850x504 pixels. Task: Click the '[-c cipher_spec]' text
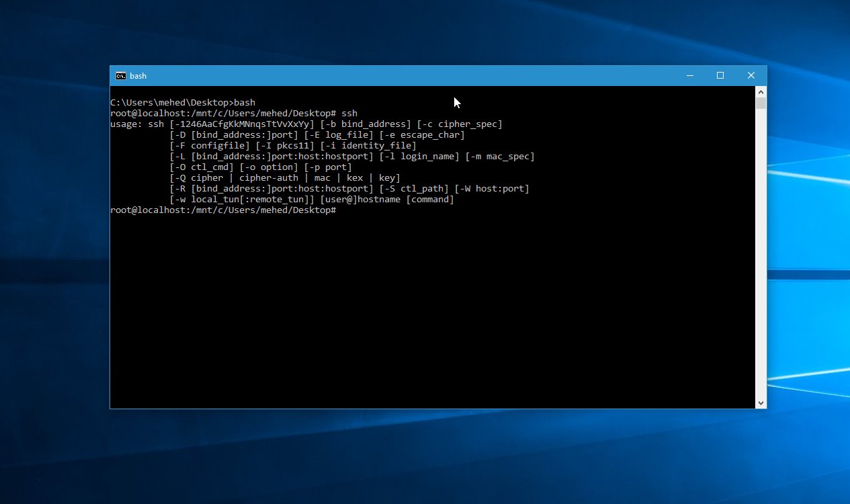(460, 124)
